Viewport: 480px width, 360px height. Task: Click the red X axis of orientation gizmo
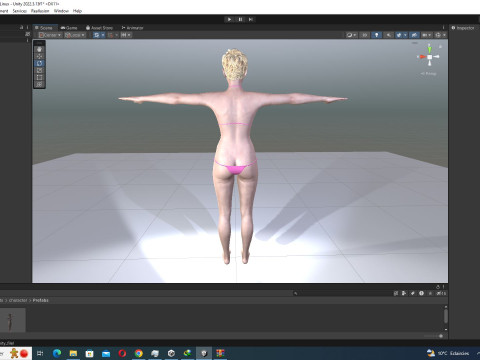pyautogui.click(x=422, y=57)
